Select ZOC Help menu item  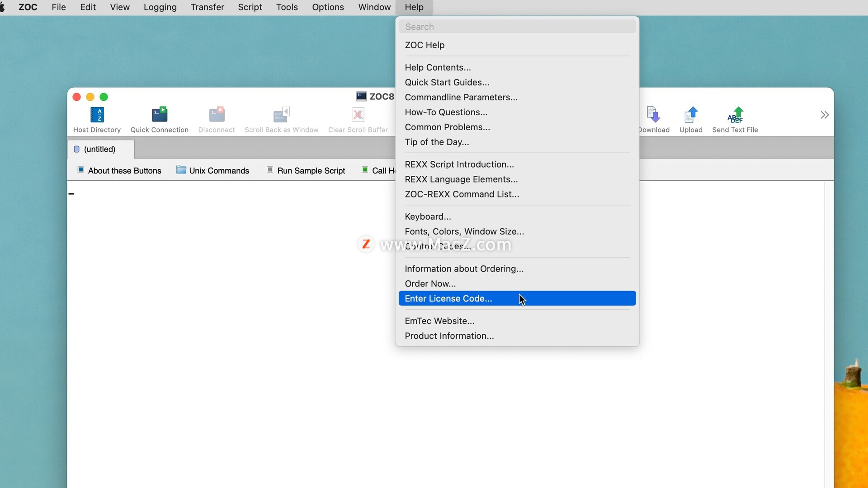[517, 45]
